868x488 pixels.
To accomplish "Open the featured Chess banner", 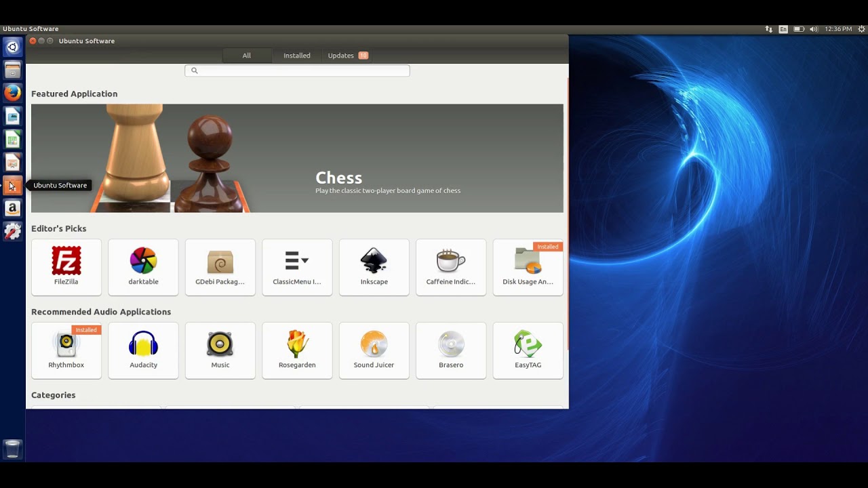I will [297, 158].
